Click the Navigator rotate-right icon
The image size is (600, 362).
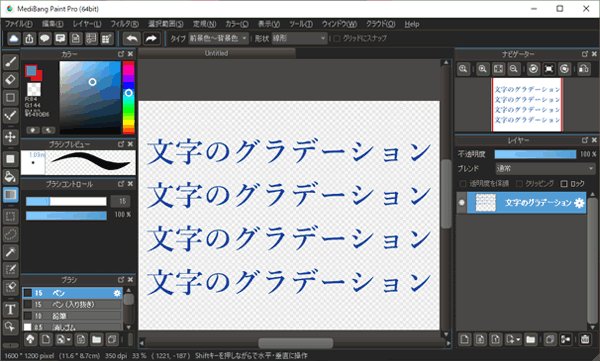coord(564,69)
